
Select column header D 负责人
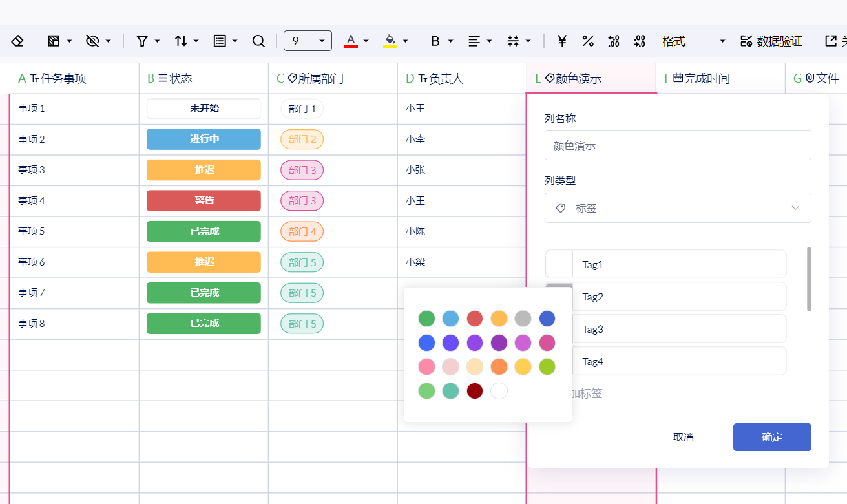pos(462,78)
